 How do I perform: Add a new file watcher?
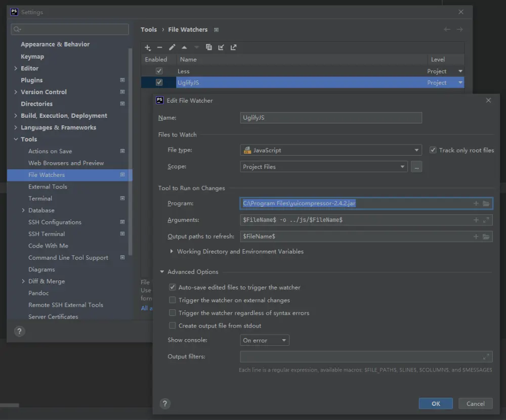click(147, 48)
